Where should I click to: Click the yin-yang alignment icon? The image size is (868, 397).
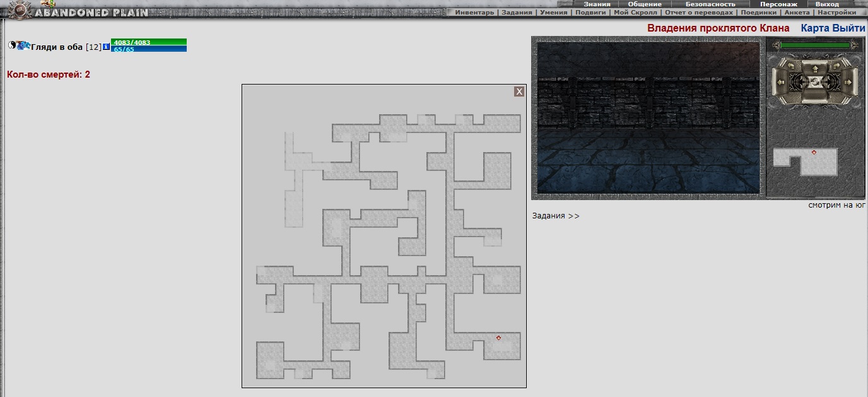click(x=12, y=45)
